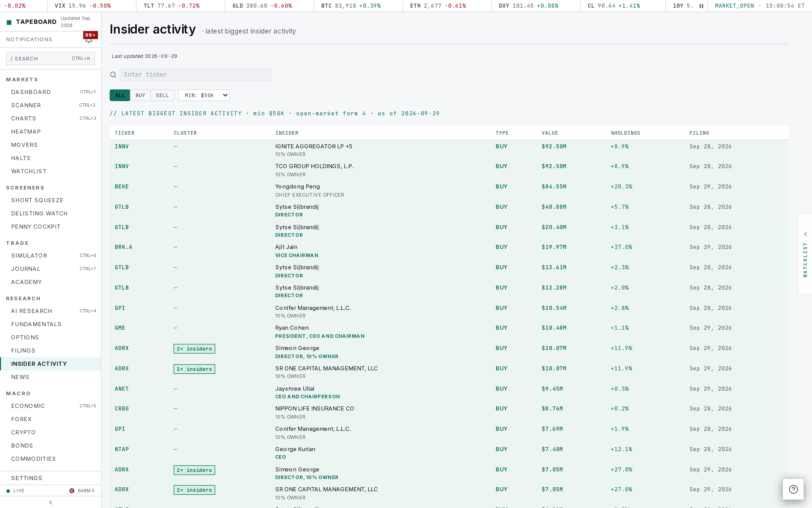This screenshot has height=508, width=812.
Task: Open the Crypto page
Action: 50,432
